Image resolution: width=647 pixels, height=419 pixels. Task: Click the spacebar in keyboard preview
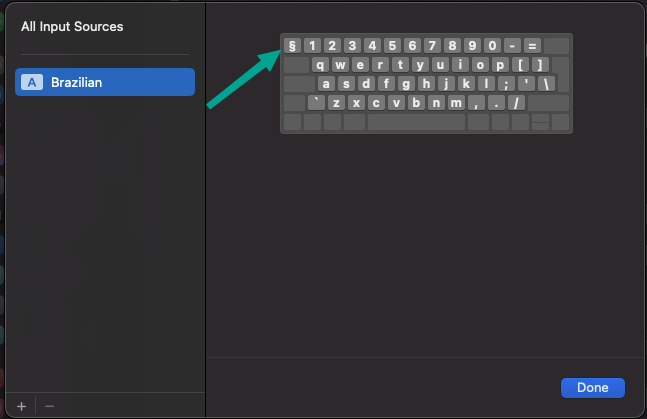coord(416,122)
